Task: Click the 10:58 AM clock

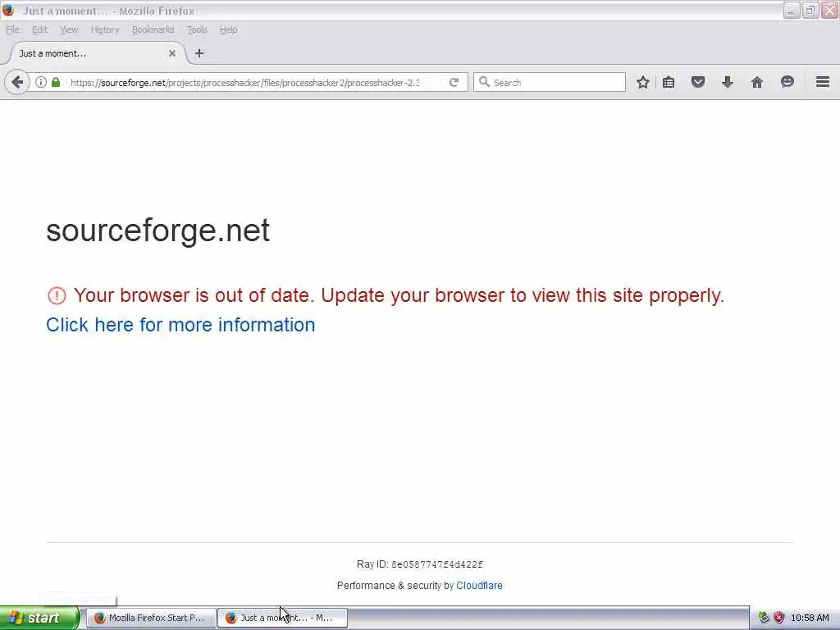Action: [x=810, y=619]
